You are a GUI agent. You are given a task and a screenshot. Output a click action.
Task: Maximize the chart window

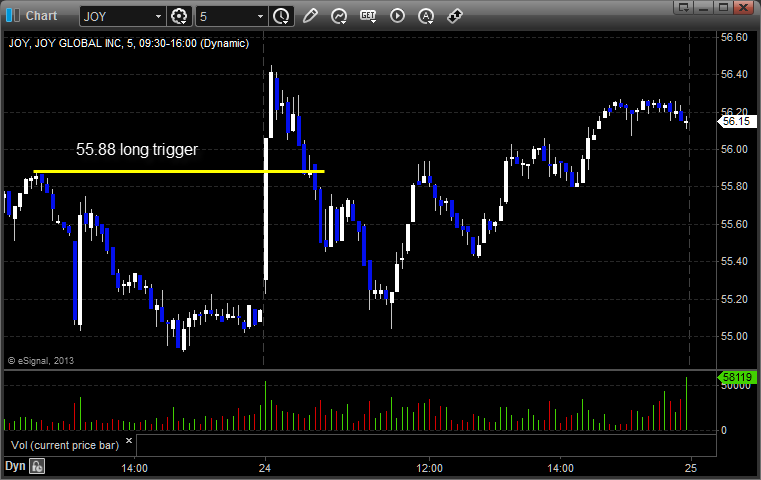click(723, 7)
